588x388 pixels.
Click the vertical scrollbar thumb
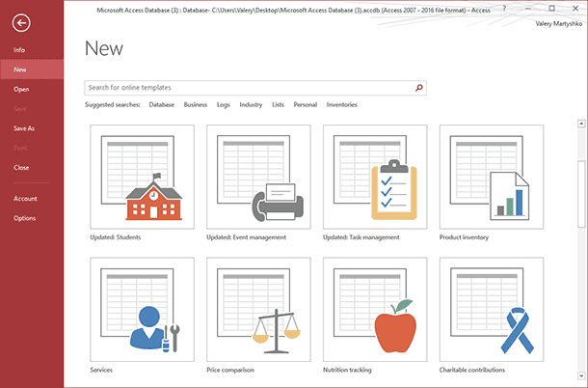(581, 194)
